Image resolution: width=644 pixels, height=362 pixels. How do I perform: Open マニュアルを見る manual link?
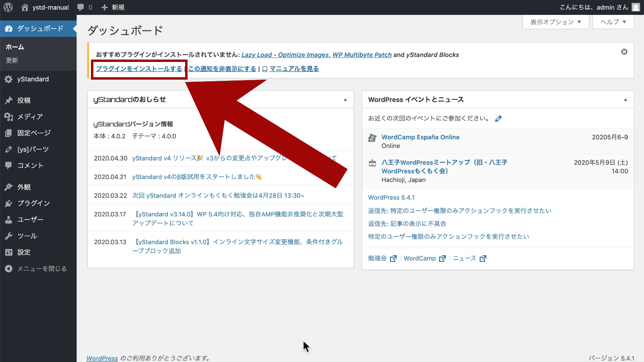click(x=294, y=69)
